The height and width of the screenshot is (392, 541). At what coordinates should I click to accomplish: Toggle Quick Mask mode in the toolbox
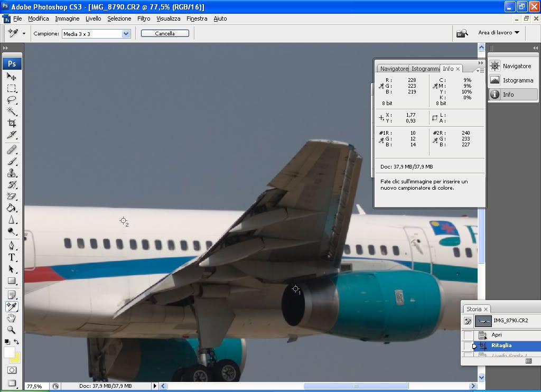click(x=12, y=370)
